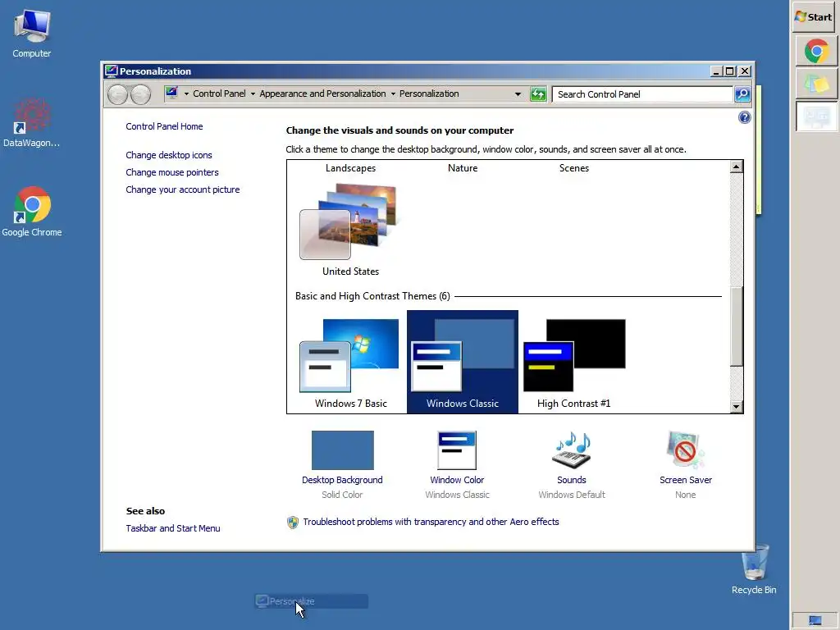The height and width of the screenshot is (630, 840).
Task: Select the Windows 7 Basic theme
Action: (x=350, y=362)
